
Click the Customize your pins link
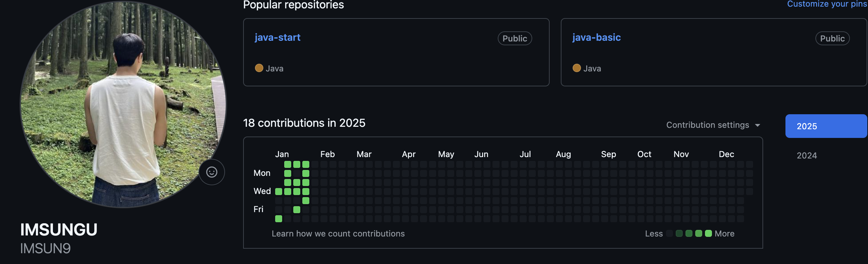pos(827,4)
